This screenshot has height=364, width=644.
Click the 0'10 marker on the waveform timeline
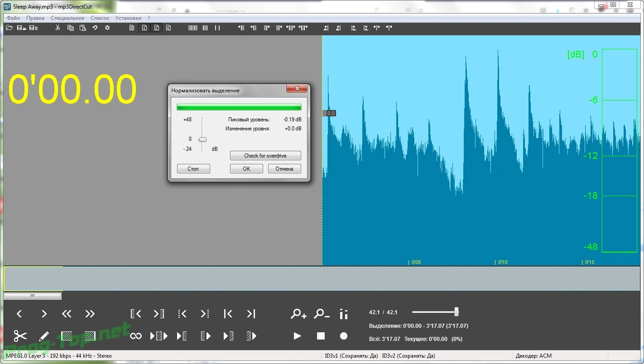(x=502, y=263)
